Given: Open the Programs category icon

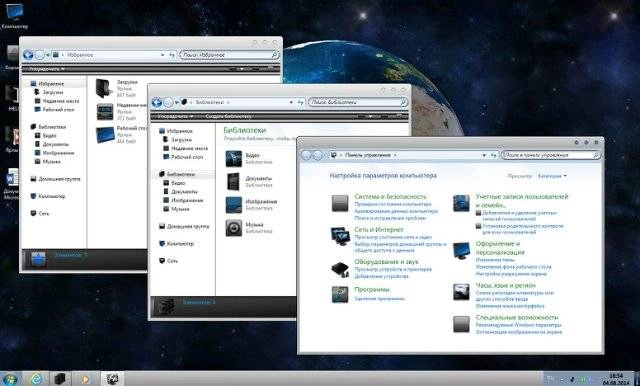Looking at the screenshot, I should pos(340,294).
